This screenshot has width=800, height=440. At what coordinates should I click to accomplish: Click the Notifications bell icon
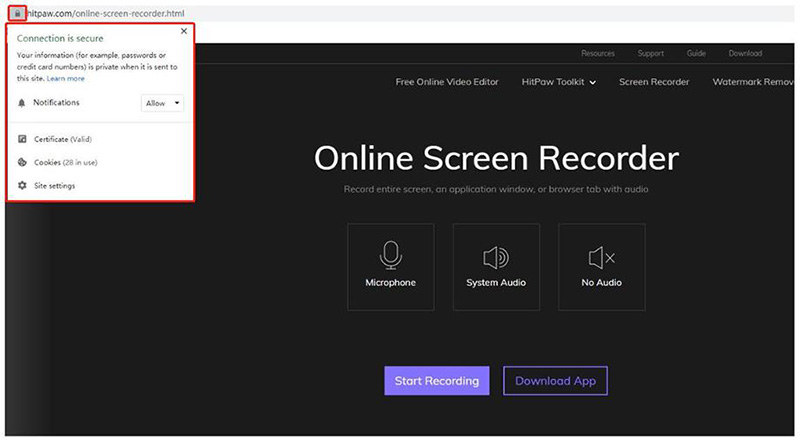pos(21,103)
